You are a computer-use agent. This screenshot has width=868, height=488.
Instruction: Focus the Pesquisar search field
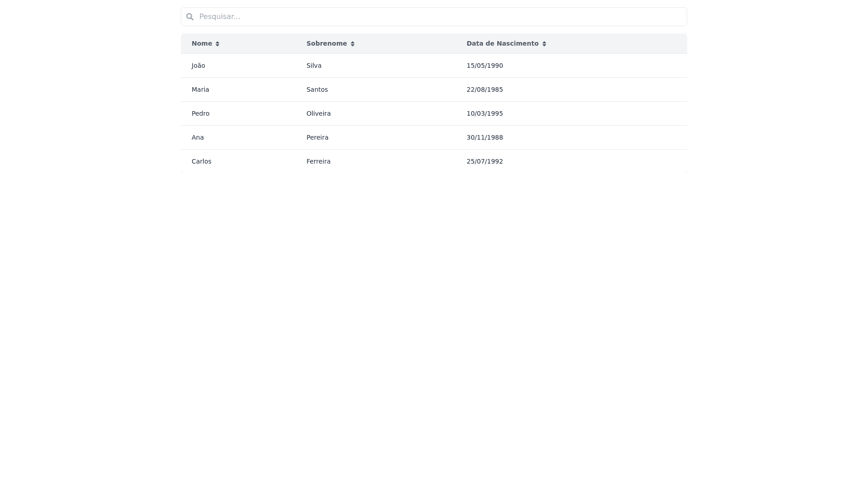pyautogui.click(x=434, y=17)
